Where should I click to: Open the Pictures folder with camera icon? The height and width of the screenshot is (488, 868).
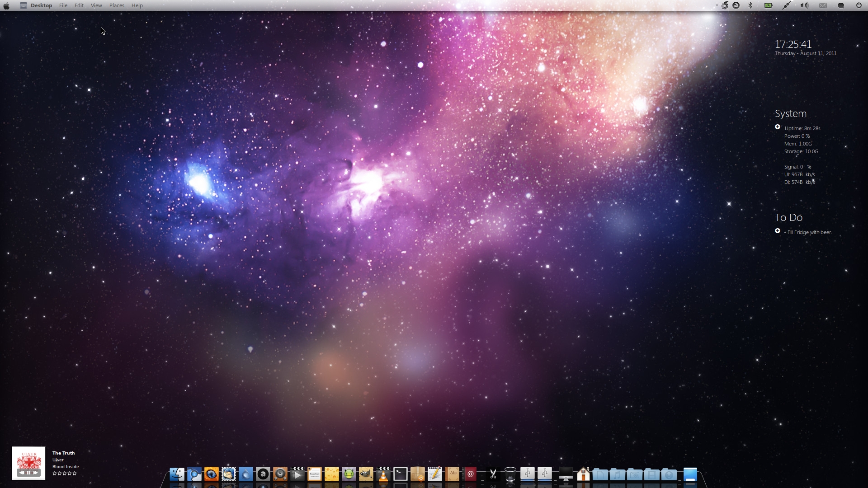point(634,474)
